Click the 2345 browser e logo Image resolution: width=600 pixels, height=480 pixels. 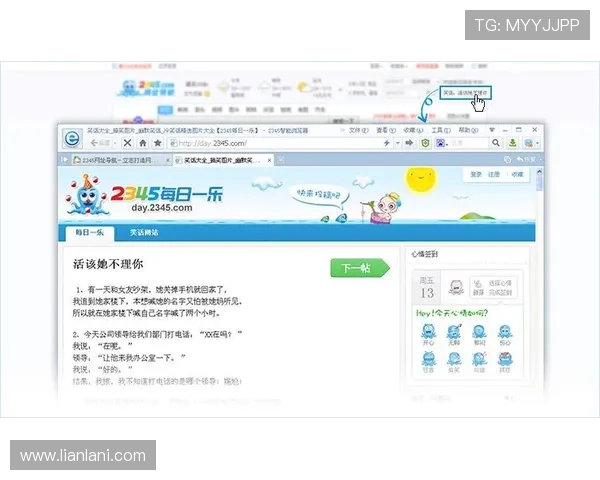(72, 138)
